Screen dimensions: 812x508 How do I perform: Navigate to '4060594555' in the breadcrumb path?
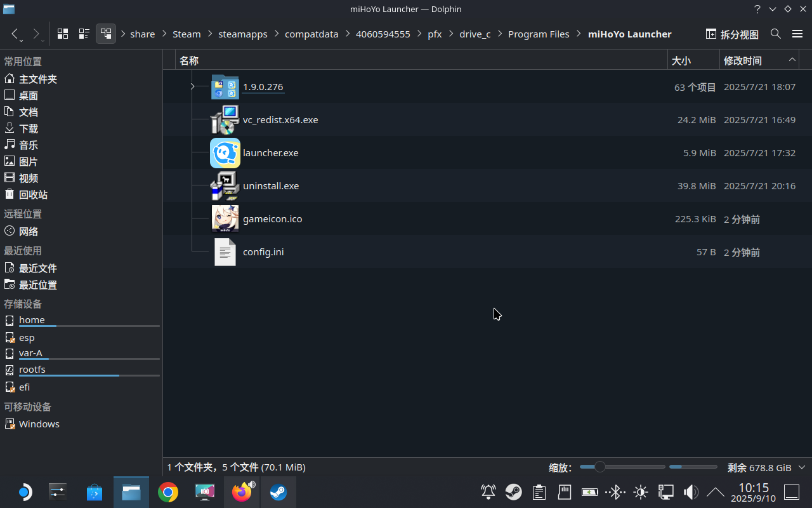coord(383,34)
